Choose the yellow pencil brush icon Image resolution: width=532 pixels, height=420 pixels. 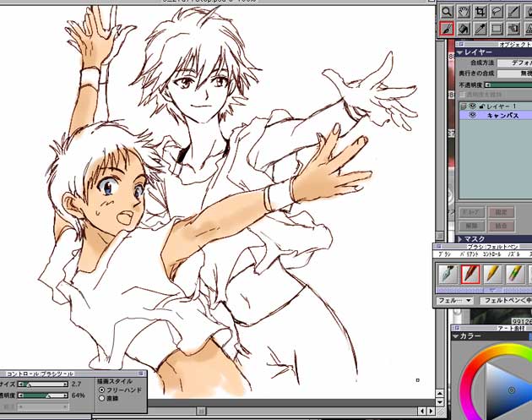click(x=493, y=275)
